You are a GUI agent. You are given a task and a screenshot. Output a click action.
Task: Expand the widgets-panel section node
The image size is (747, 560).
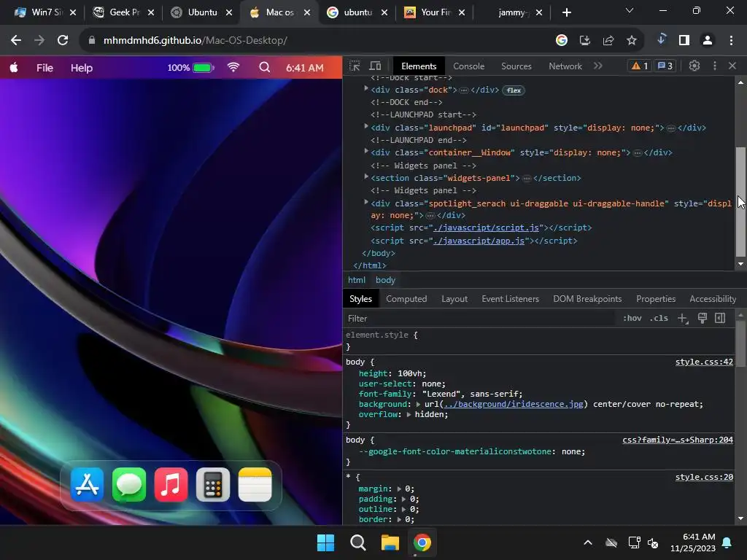[x=366, y=176]
